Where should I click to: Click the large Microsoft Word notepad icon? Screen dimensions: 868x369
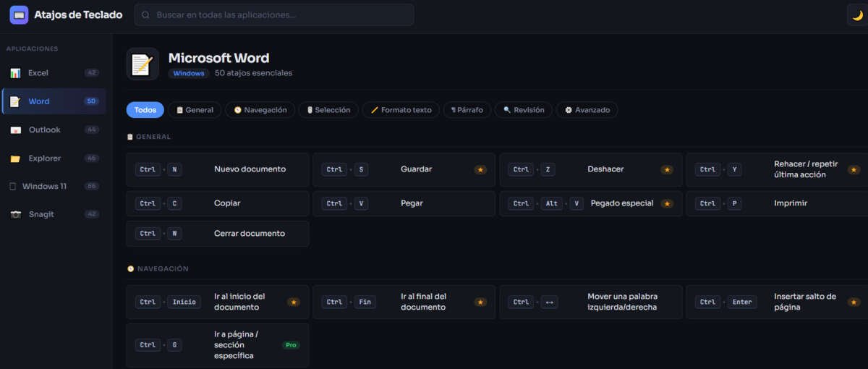142,64
